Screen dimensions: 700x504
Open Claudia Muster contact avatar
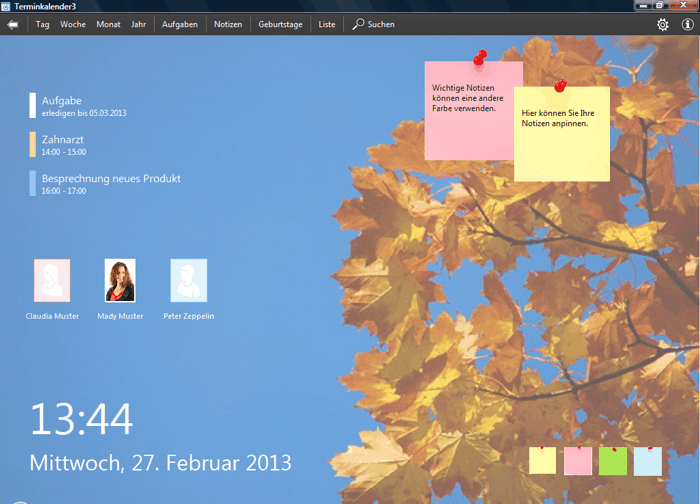tap(52, 281)
